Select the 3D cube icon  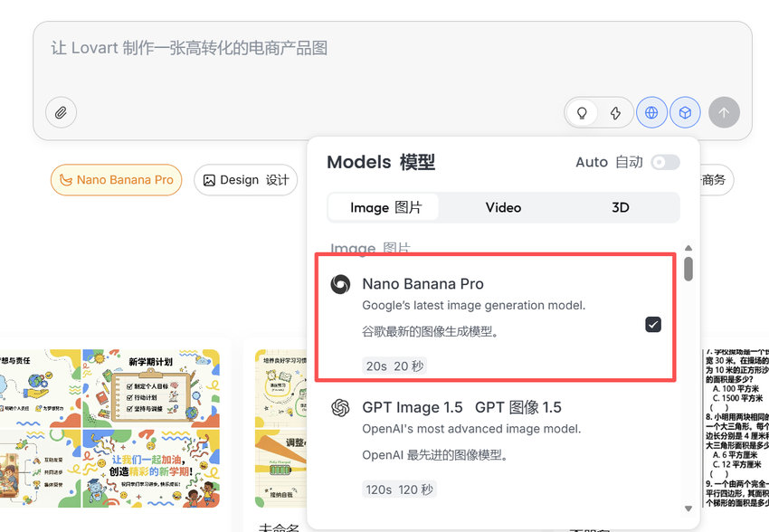pos(686,111)
